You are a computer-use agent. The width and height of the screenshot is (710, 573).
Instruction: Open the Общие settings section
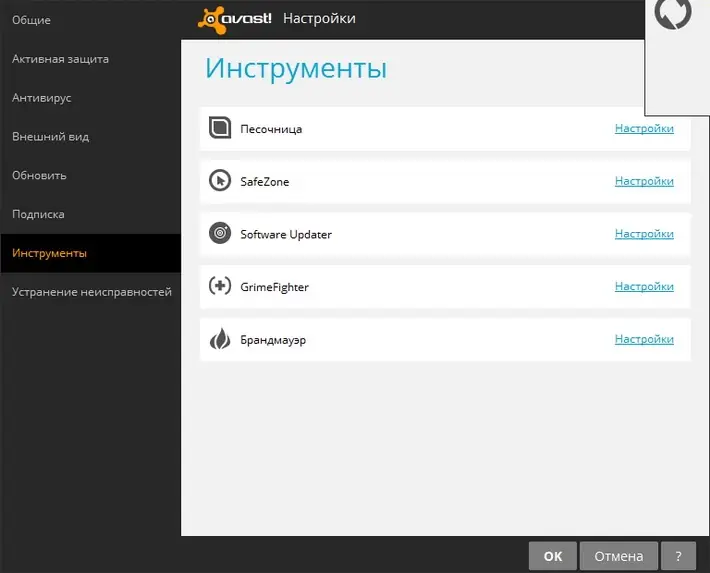pos(31,20)
